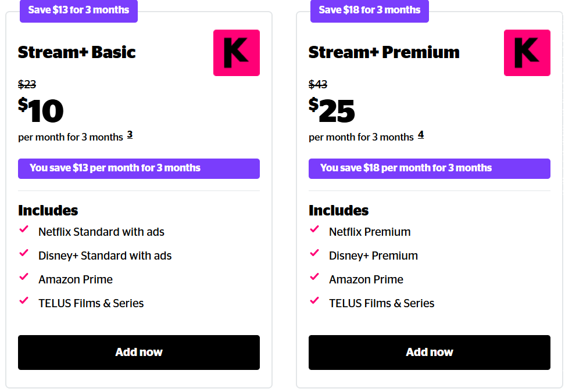Click the Save $13 for 3 months badge

(x=78, y=10)
